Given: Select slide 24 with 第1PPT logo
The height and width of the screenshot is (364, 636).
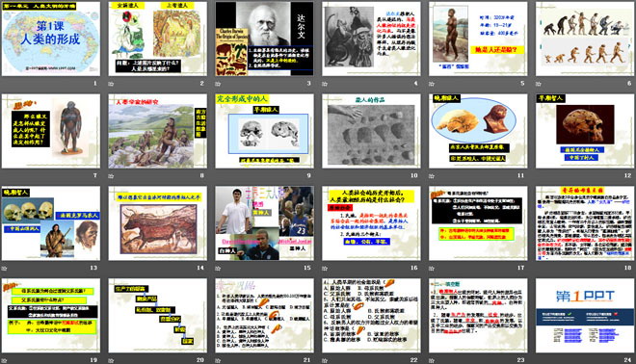Looking at the screenshot, I should 585,315.
